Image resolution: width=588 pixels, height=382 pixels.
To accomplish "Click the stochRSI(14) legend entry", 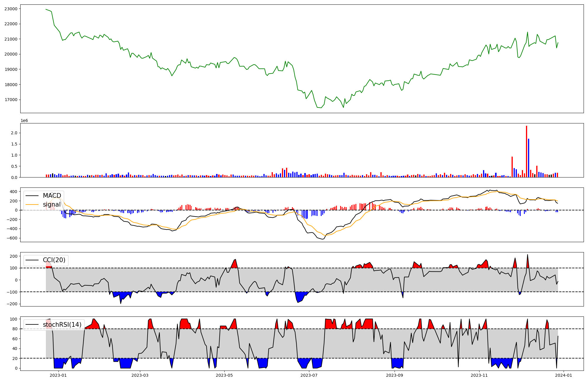I will tap(62, 325).
